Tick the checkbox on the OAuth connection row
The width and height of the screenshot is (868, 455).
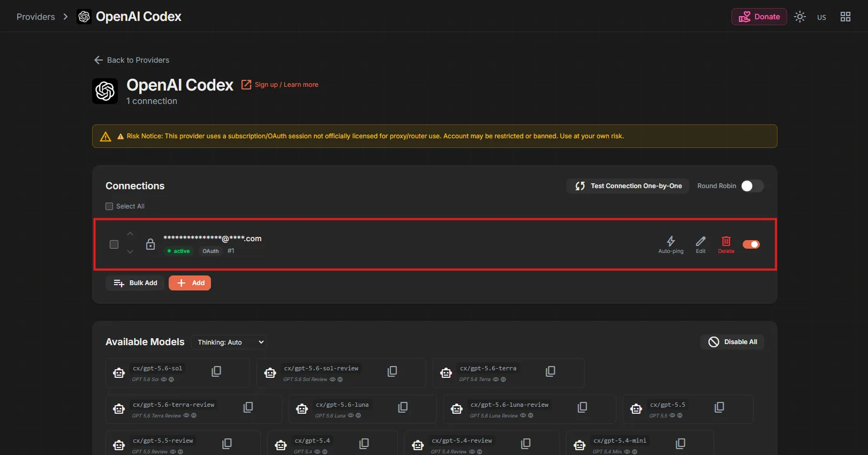114,244
